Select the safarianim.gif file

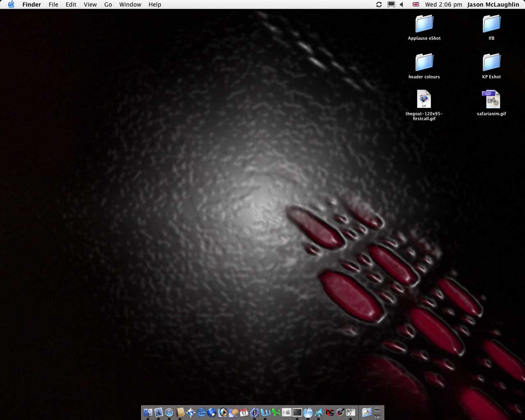point(491,103)
